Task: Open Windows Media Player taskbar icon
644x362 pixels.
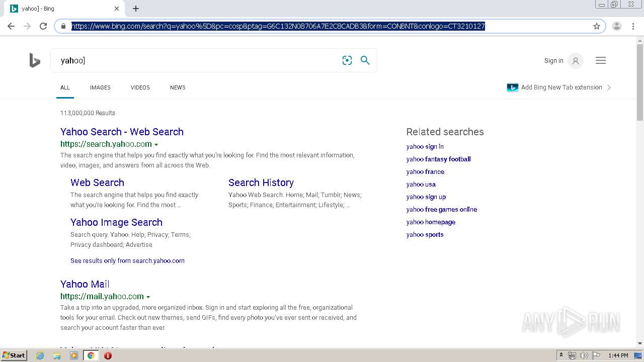Action: [x=74, y=355]
